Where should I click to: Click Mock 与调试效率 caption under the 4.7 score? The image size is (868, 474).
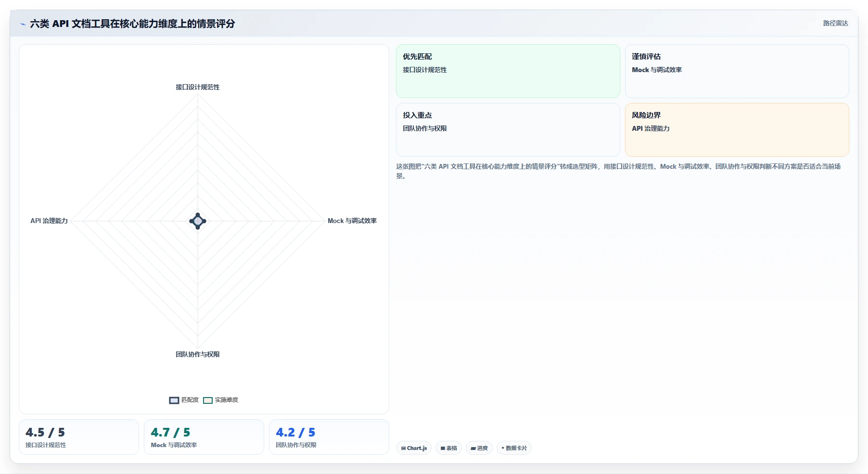click(174, 445)
